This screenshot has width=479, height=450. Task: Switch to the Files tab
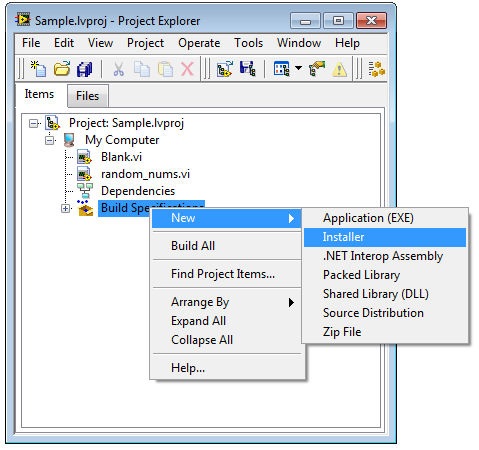tap(88, 96)
